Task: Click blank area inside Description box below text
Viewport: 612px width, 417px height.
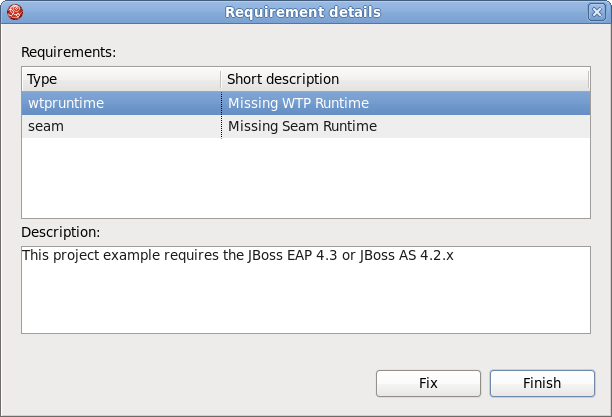Action: tap(300, 300)
